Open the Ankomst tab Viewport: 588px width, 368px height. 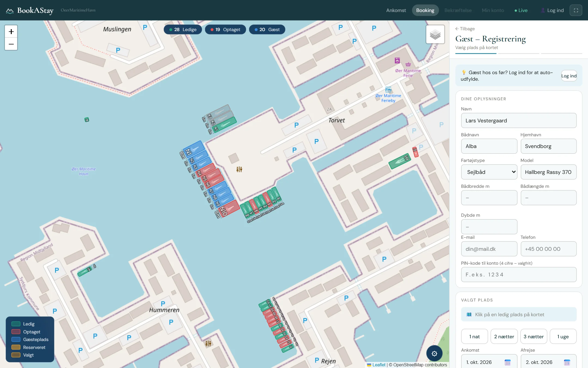pos(396,10)
